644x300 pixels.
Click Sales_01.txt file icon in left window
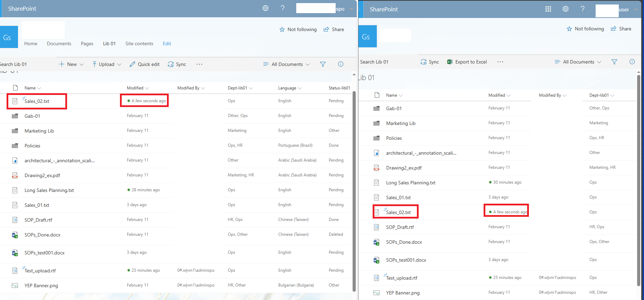point(15,205)
